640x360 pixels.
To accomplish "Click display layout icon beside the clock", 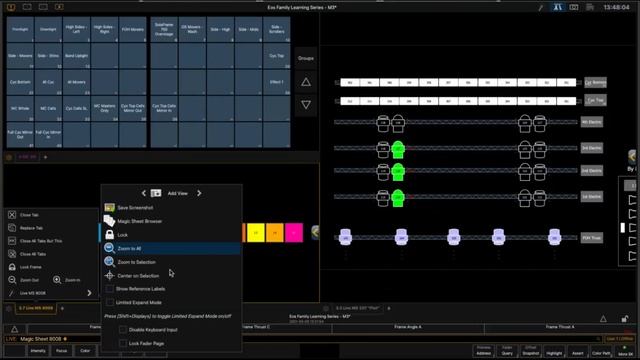I will pos(590,7).
